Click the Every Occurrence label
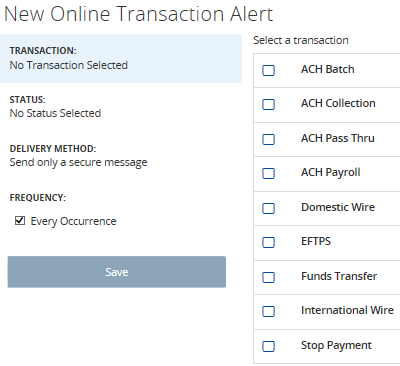This screenshot has height=366, width=400. click(x=73, y=221)
